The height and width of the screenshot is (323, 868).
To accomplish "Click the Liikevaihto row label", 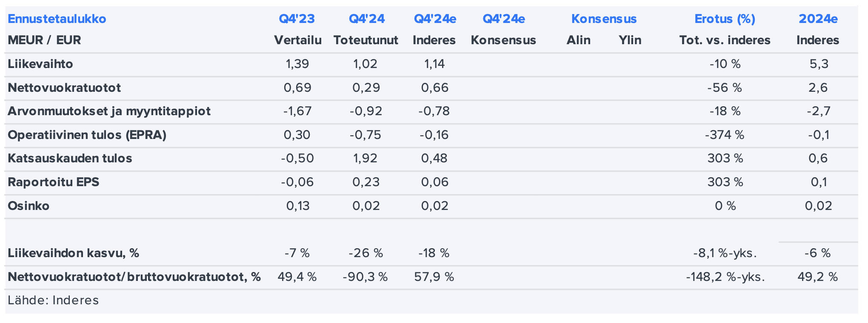I will click(x=40, y=64).
